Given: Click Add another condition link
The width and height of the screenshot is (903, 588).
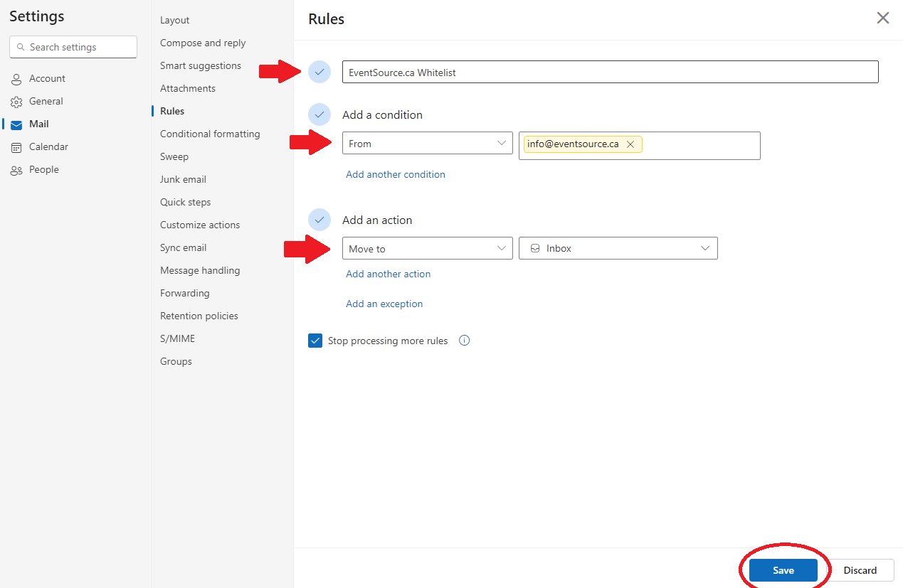Looking at the screenshot, I should coord(396,174).
